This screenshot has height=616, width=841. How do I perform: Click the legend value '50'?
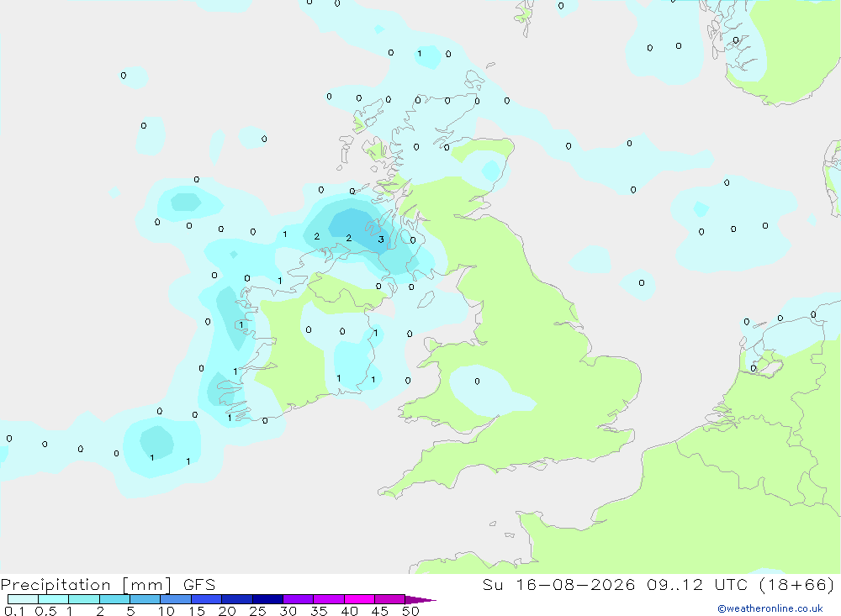tap(410, 611)
